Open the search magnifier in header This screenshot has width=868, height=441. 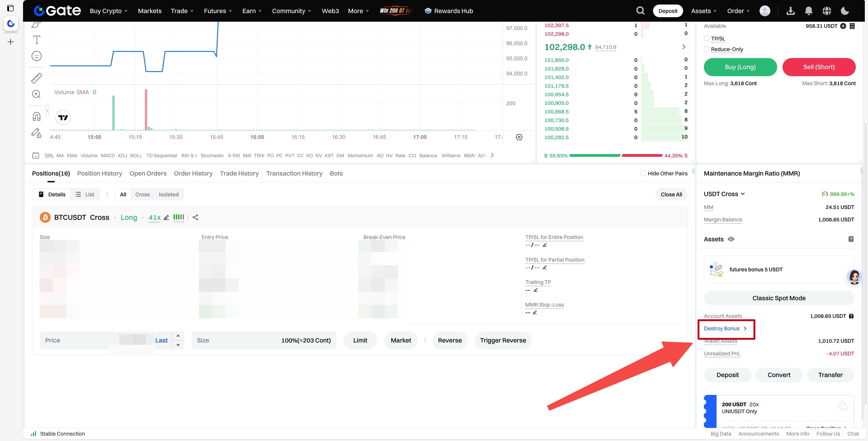coord(640,11)
